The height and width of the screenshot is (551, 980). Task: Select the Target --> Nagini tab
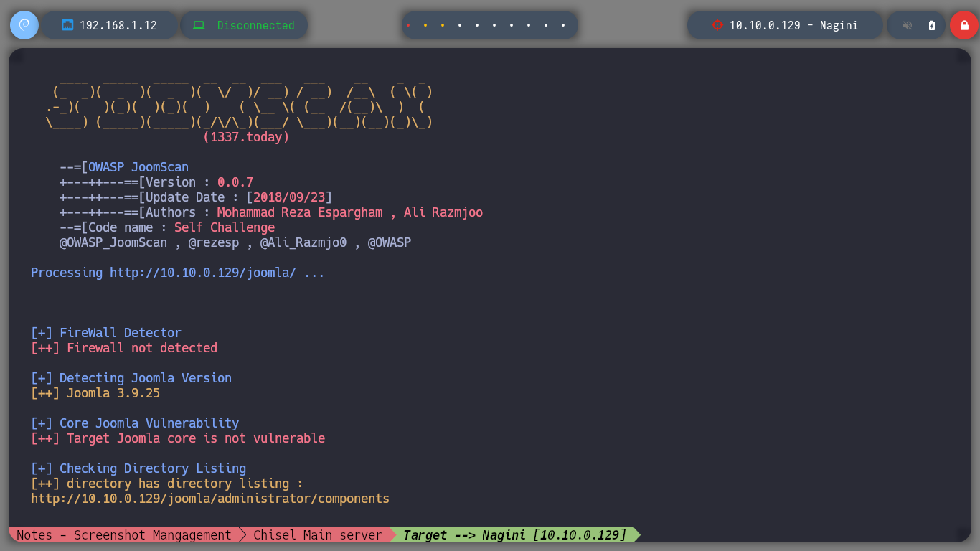514,535
